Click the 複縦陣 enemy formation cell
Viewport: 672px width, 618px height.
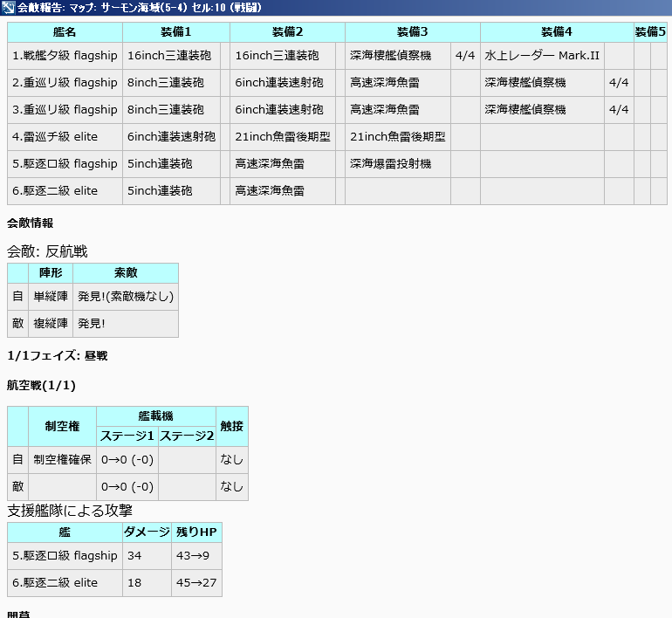[x=51, y=324]
